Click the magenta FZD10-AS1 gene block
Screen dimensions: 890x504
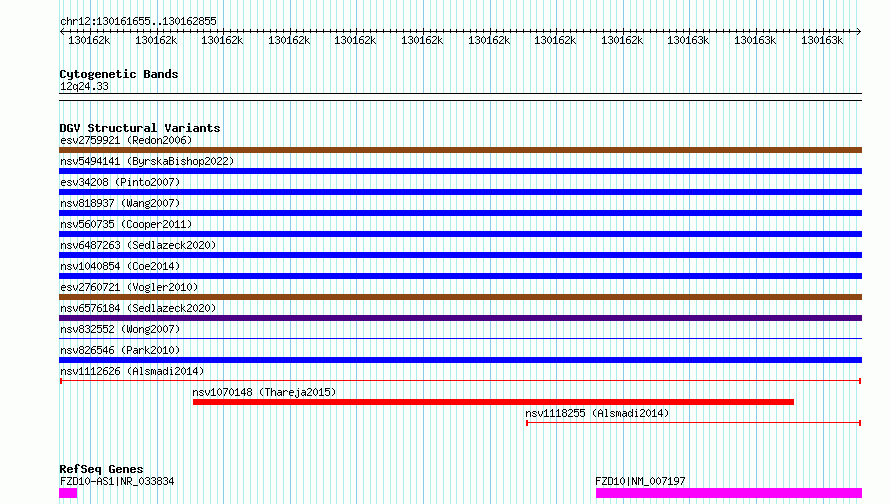(68, 493)
